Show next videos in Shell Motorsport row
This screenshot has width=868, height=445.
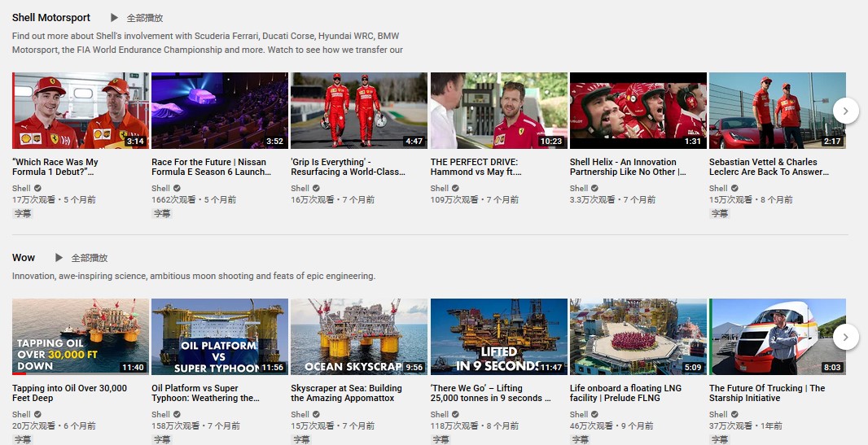[845, 111]
